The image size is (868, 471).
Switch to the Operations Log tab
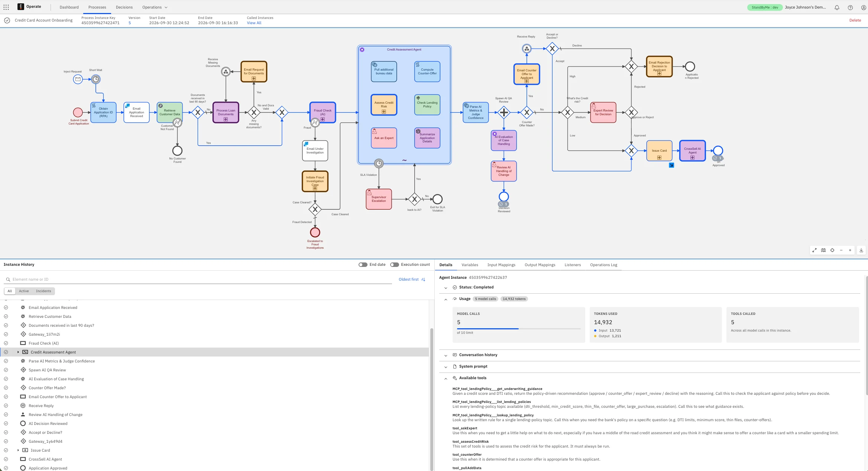603,265
